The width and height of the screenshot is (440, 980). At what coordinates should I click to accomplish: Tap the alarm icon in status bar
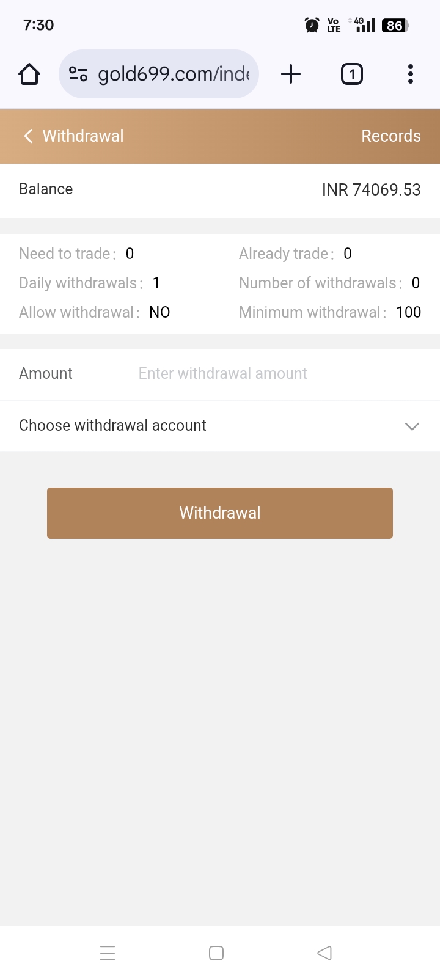tap(312, 25)
